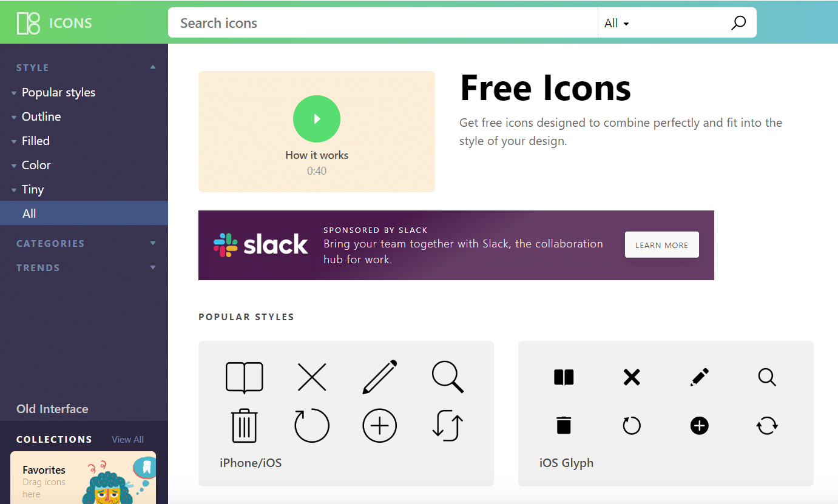Image resolution: width=838 pixels, height=504 pixels.
Task: Select the trash can icon in iPhone/iOS
Action: (x=244, y=425)
